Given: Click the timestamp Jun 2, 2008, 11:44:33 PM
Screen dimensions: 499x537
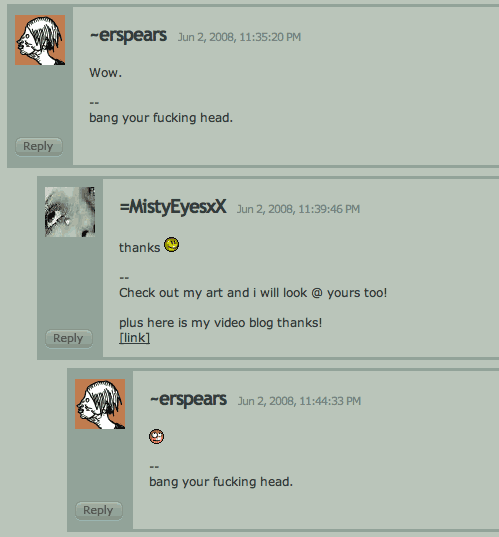Looking at the screenshot, I should pyautogui.click(x=299, y=401).
